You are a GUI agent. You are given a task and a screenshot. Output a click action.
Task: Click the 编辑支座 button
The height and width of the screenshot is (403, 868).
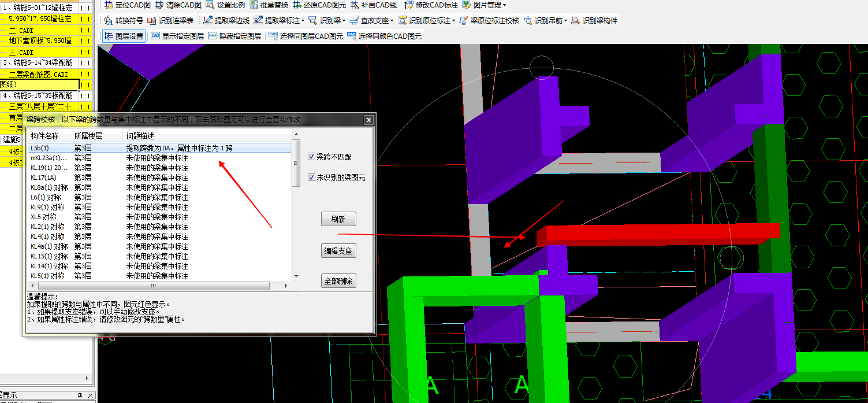pyautogui.click(x=338, y=251)
